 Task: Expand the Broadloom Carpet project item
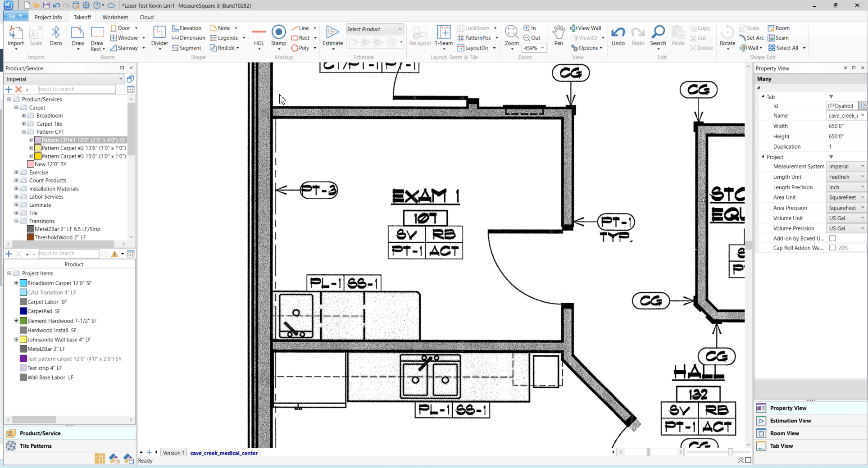pyautogui.click(x=16, y=283)
